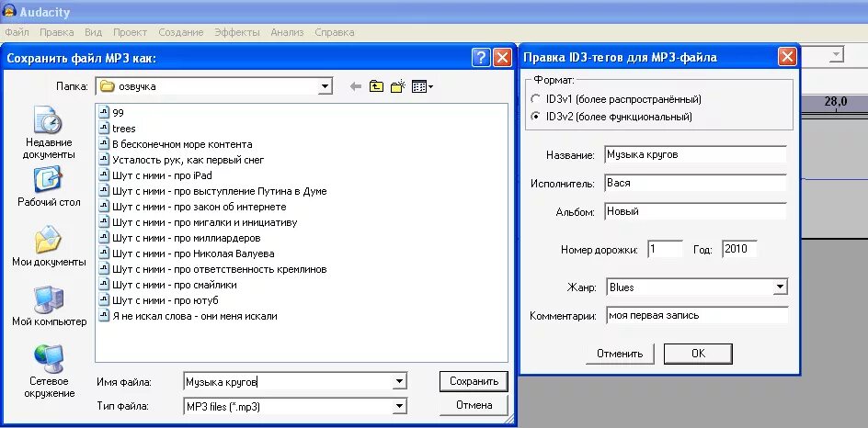Click the Номер дорожки field
This screenshot has height=428, width=868.
665,249
